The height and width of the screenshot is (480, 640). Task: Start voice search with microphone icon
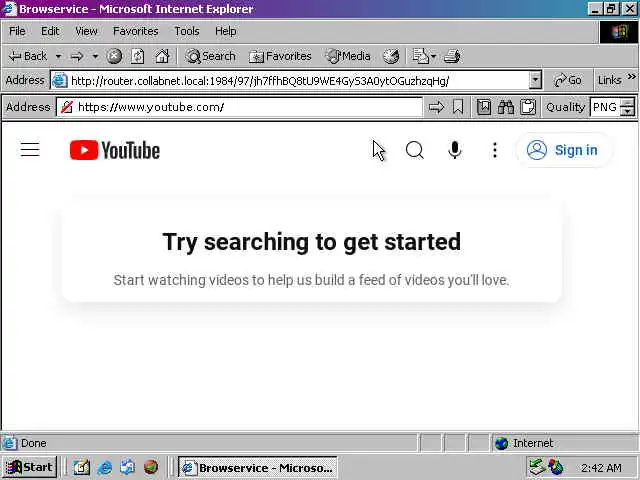click(454, 150)
